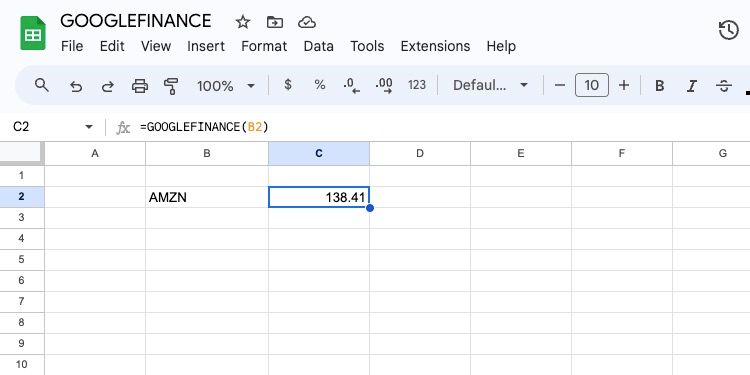Select column A header
This screenshot has height=375, width=750.
pos(95,154)
